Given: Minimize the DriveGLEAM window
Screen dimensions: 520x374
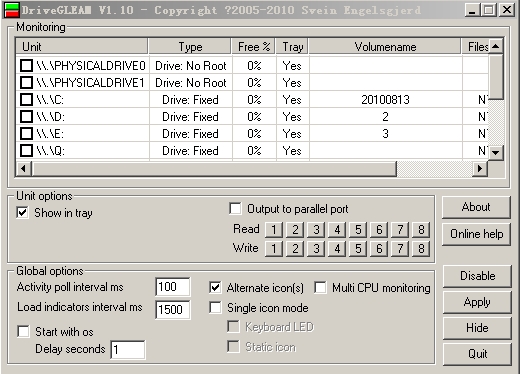Looking at the screenshot, I should coord(472,10).
